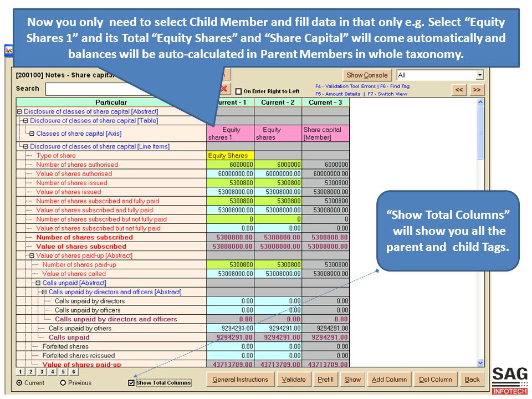This screenshot has height=399, width=532.
Task: Collapse Calls unpaid [Abstract] node
Action: coord(38,283)
